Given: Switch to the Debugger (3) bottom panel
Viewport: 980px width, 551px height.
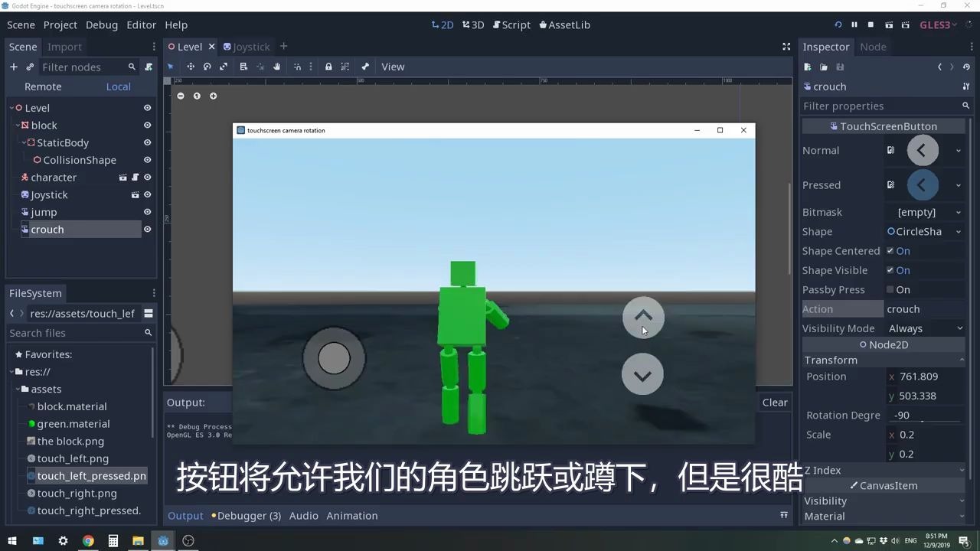Looking at the screenshot, I should [249, 515].
